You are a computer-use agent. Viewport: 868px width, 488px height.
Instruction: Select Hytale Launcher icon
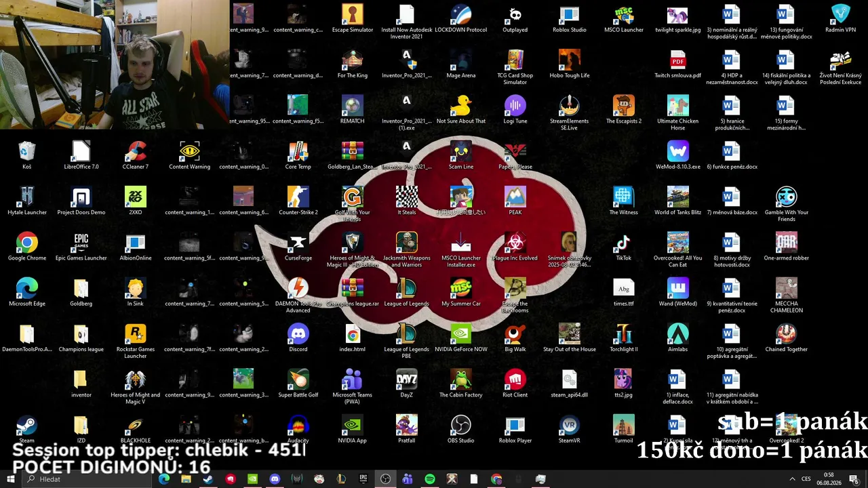click(27, 197)
